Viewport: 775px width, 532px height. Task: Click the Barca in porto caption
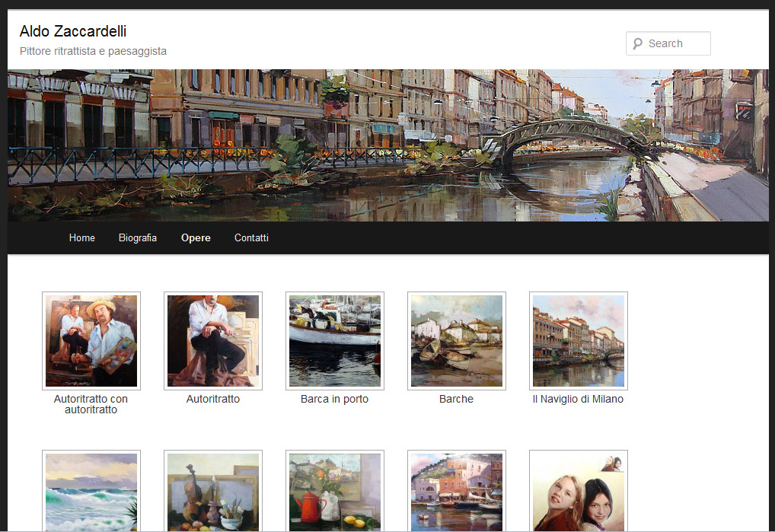pos(334,399)
